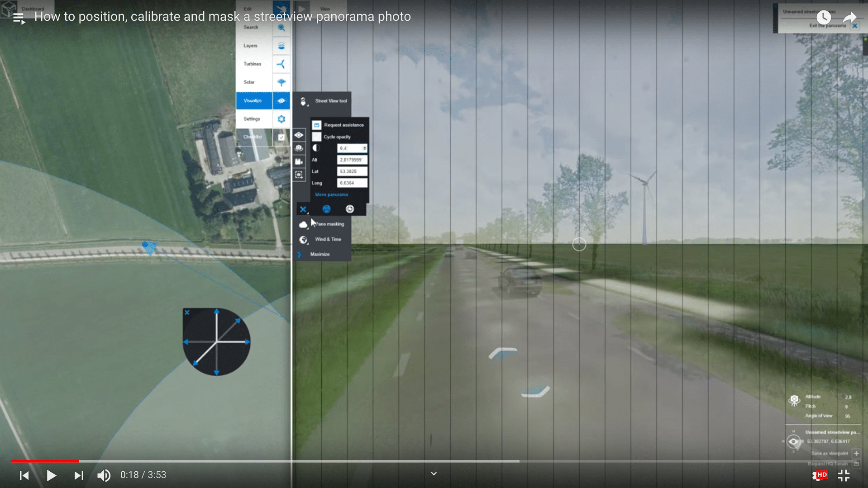Click the circular crosshair in panorama view
868x488 pixels.
579,244
